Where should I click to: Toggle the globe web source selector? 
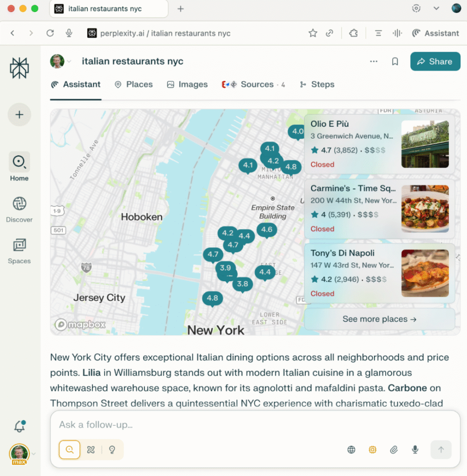(351, 450)
